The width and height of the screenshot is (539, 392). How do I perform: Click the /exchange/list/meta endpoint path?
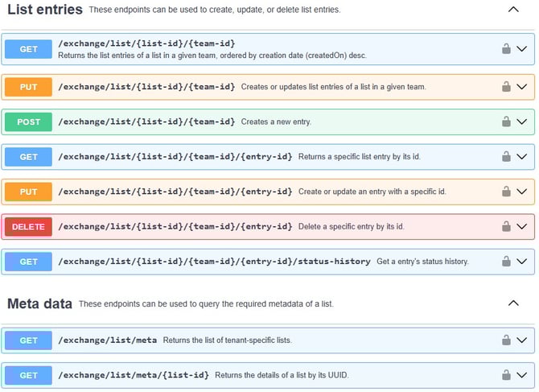click(108, 340)
